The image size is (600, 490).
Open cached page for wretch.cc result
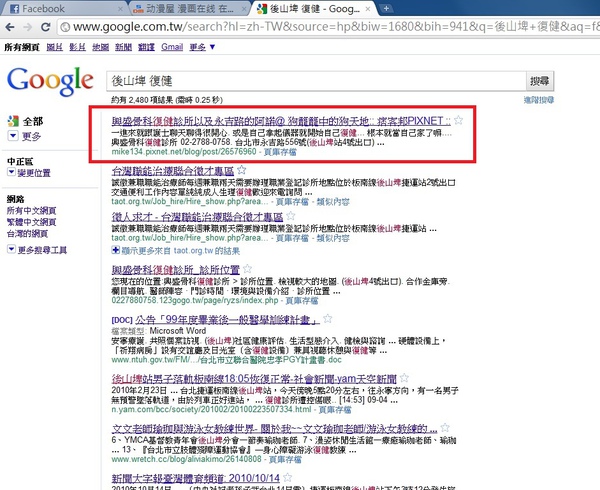point(285,459)
